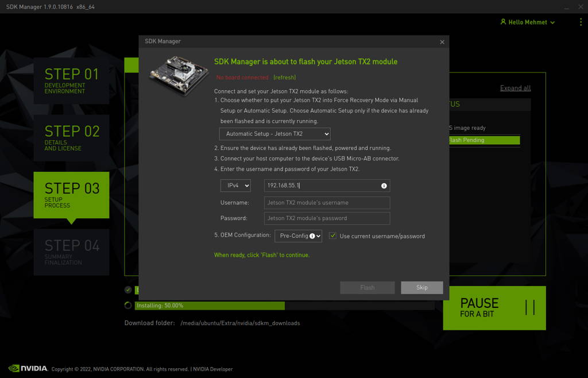Toggle Use current username/password checkbox
This screenshot has width=588, height=378.
coord(332,236)
